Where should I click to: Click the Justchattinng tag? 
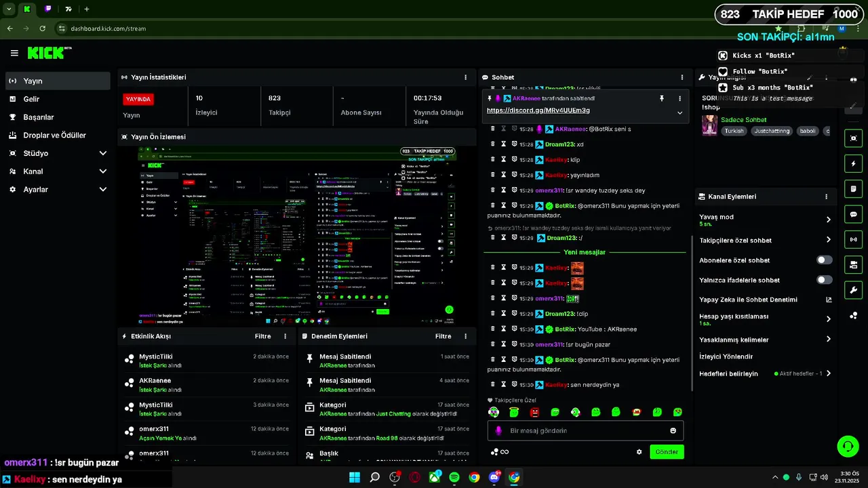pos(772,131)
